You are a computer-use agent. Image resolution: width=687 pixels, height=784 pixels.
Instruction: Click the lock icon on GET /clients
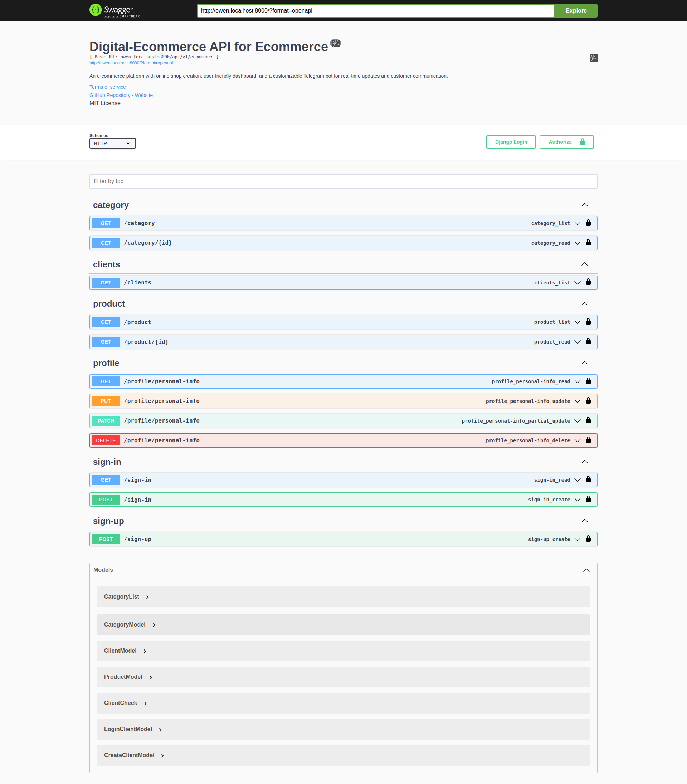[x=588, y=283]
